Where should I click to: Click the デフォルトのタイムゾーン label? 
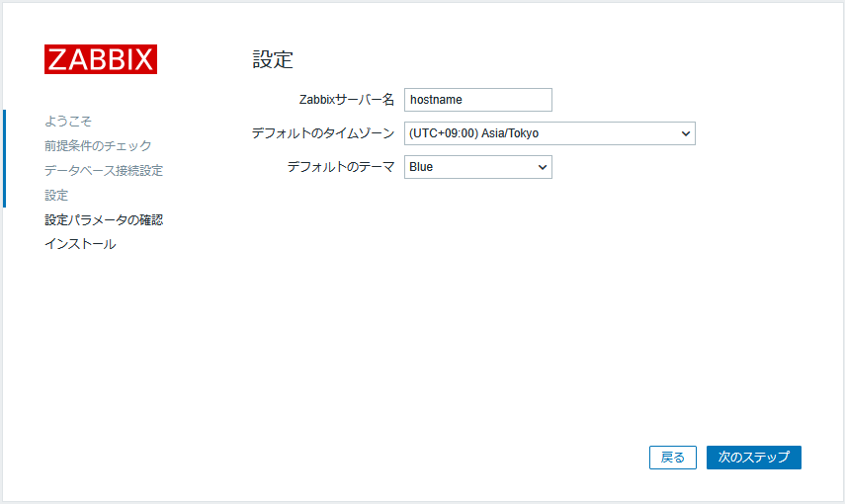(323, 133)
